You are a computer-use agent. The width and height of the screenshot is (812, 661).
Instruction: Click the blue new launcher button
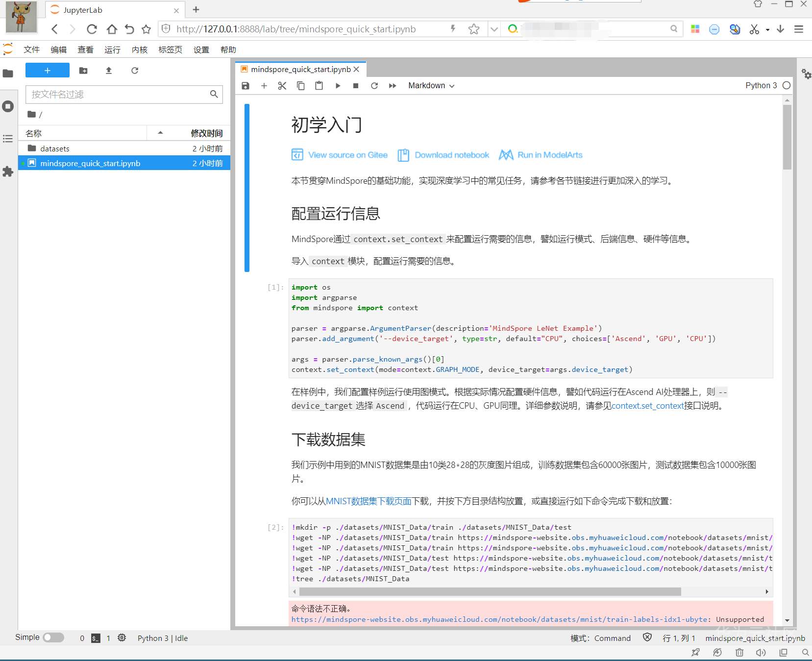[48, 71]
